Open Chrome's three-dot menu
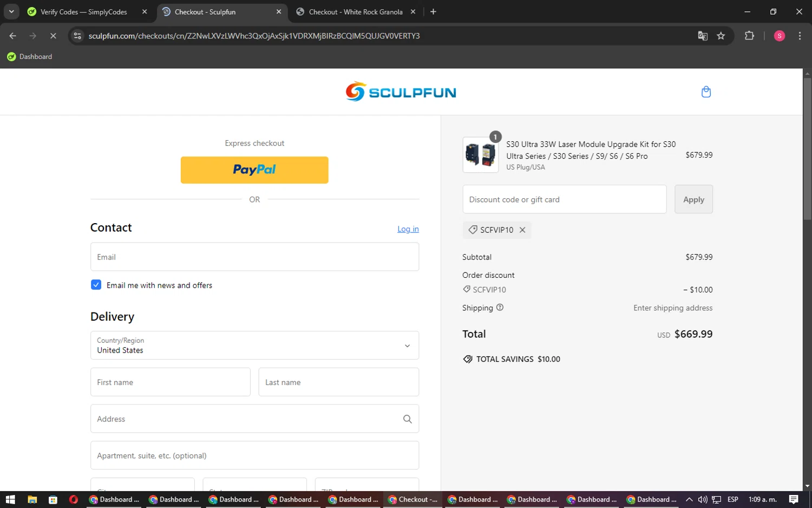This screenshot has width=812, height=508. click(x=800, y=36)
